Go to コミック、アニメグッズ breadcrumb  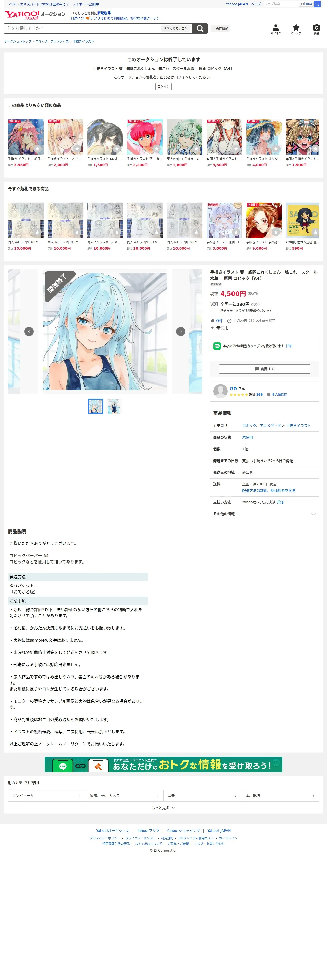pos(52,41)
